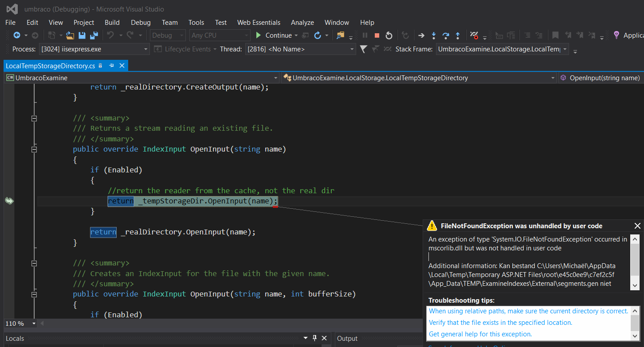Click the Browser Refresh icon beside Continue
The image size is (644, 347).
[318, 35]
